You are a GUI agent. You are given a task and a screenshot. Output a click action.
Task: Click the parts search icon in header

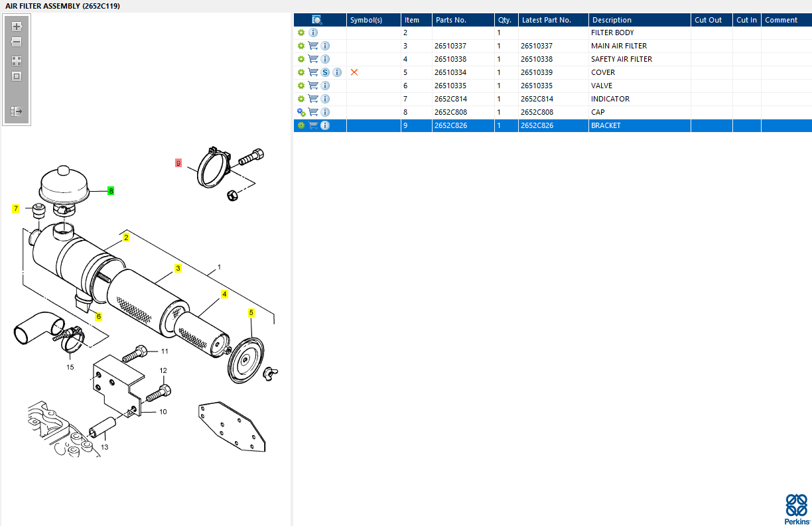click(317, 20)
